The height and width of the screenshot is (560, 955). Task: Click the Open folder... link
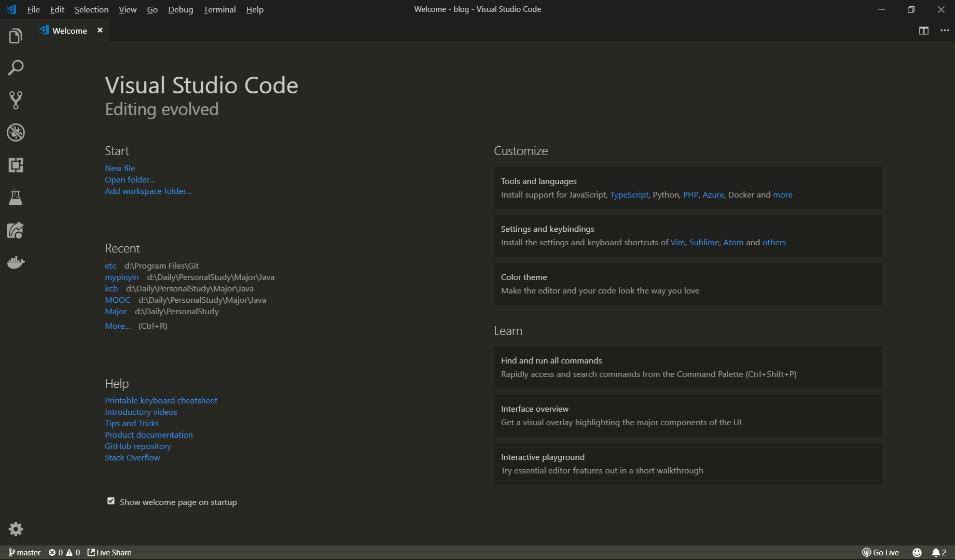(x=130, y=179)
